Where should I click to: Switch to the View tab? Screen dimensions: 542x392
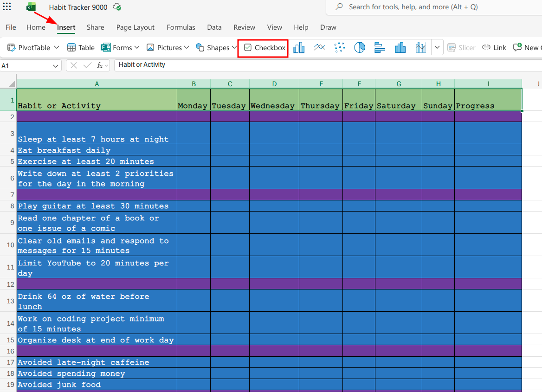(274, 27)
